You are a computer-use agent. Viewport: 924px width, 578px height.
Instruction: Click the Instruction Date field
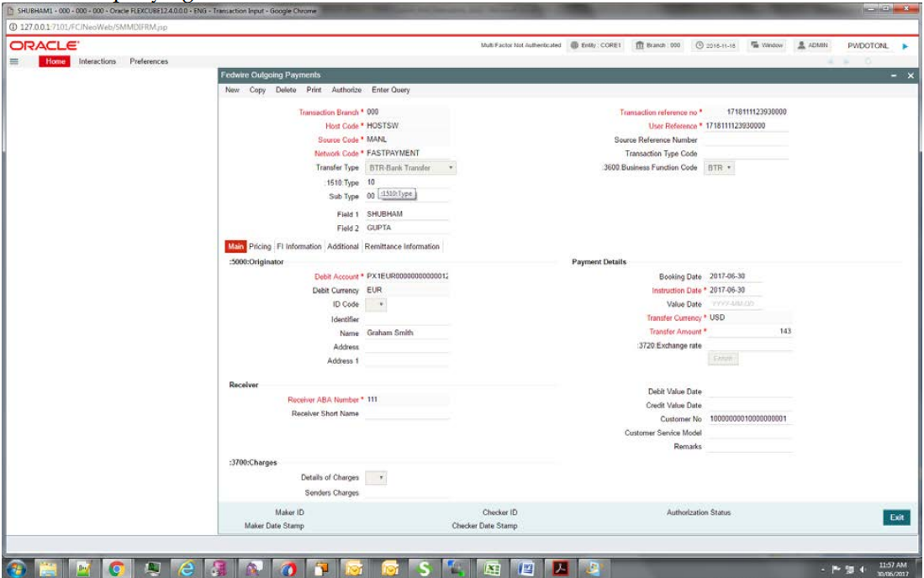tap(735, 290)
